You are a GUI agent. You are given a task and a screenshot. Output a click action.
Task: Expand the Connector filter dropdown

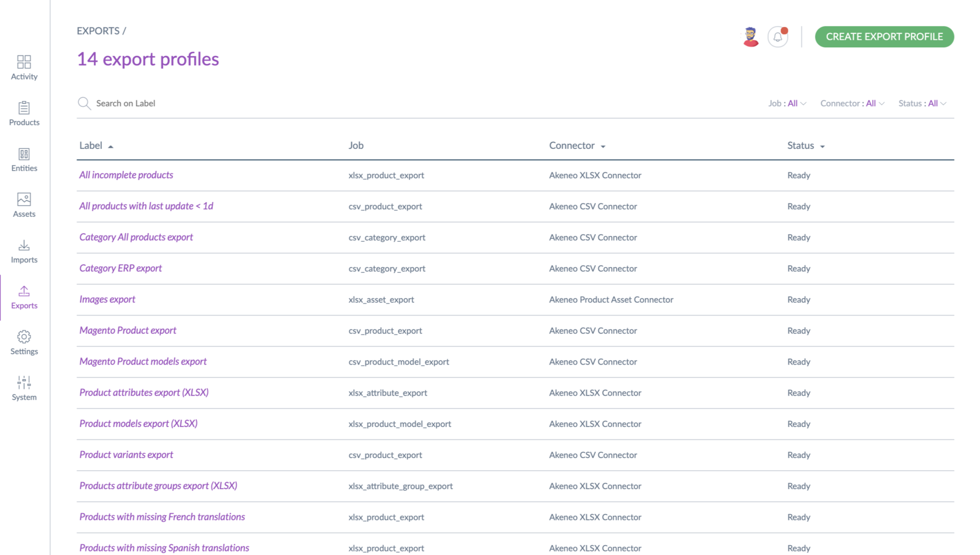pos(852,103)
